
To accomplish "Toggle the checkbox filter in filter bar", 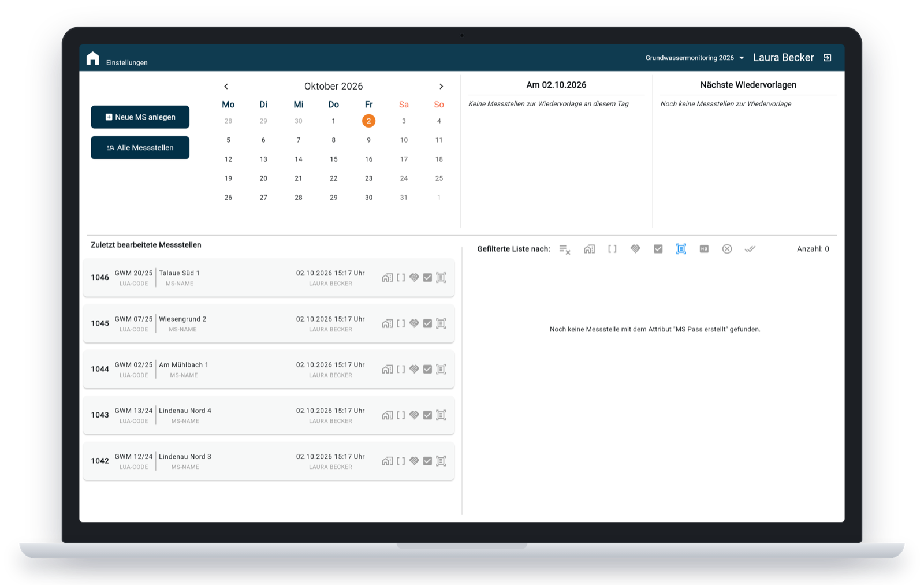I will pyautogui.click(x=658, y=249).
